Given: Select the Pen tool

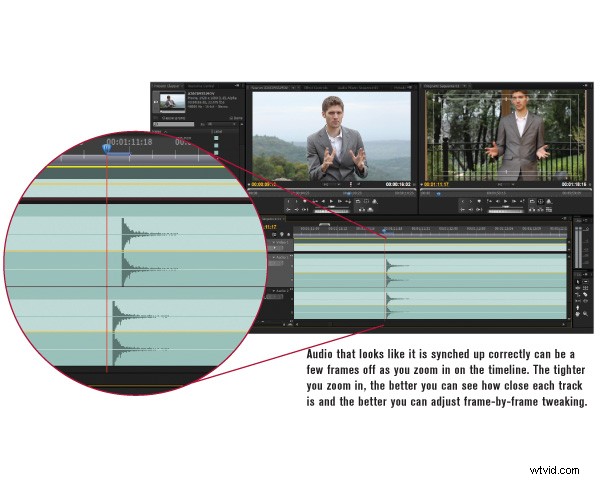Looking at the screenshot, I should click(578, 307).
